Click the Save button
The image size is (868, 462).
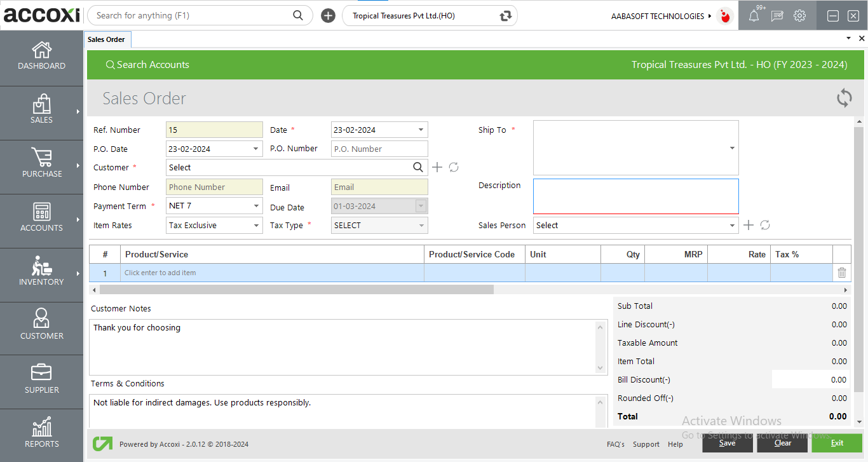pos(727,443)
